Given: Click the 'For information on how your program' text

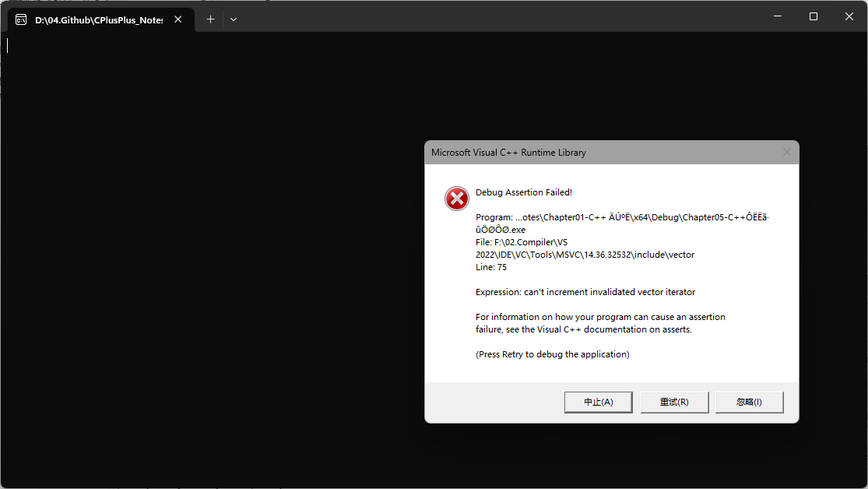Looking at the screenshot, I should [600, 317].
